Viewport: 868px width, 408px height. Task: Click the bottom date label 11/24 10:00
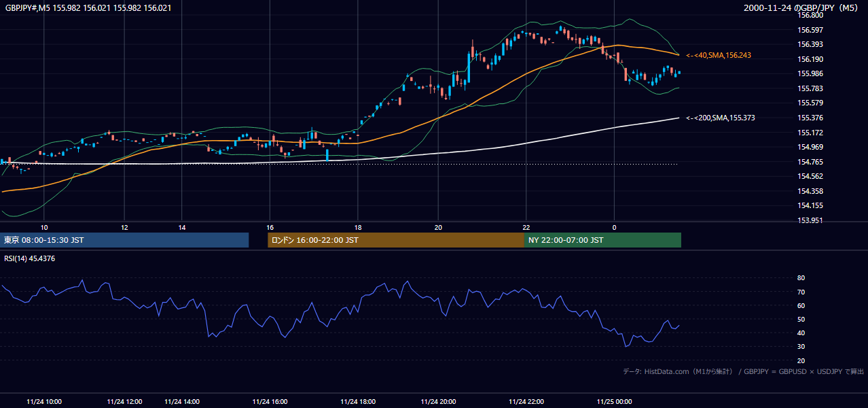(x=44, y=401)
